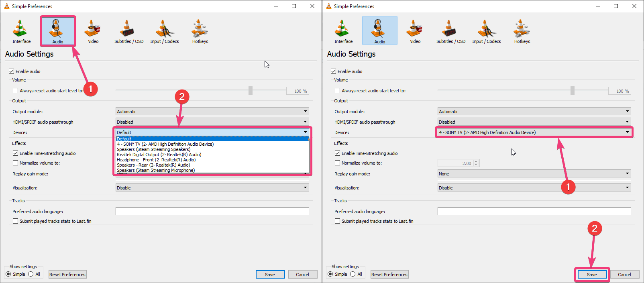Open Visualization dropdown in right window
Screen dimensions: 644x283
click(534, 188)
